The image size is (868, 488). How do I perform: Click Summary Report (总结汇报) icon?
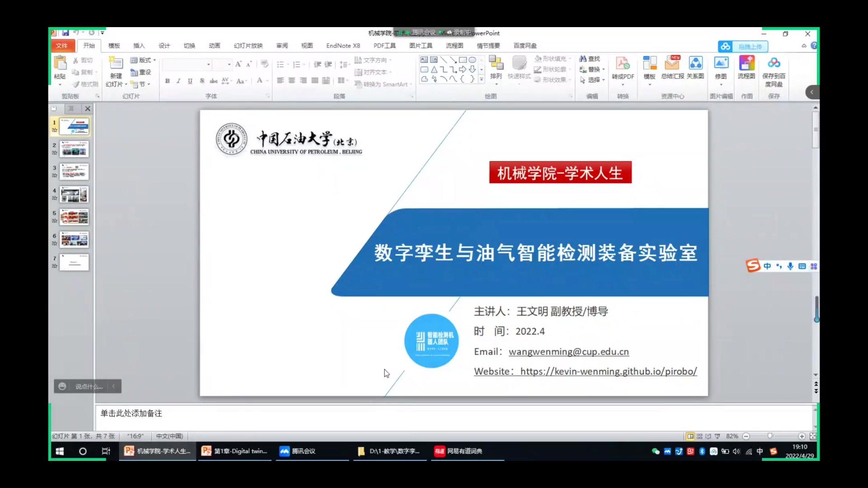point(672,63)
